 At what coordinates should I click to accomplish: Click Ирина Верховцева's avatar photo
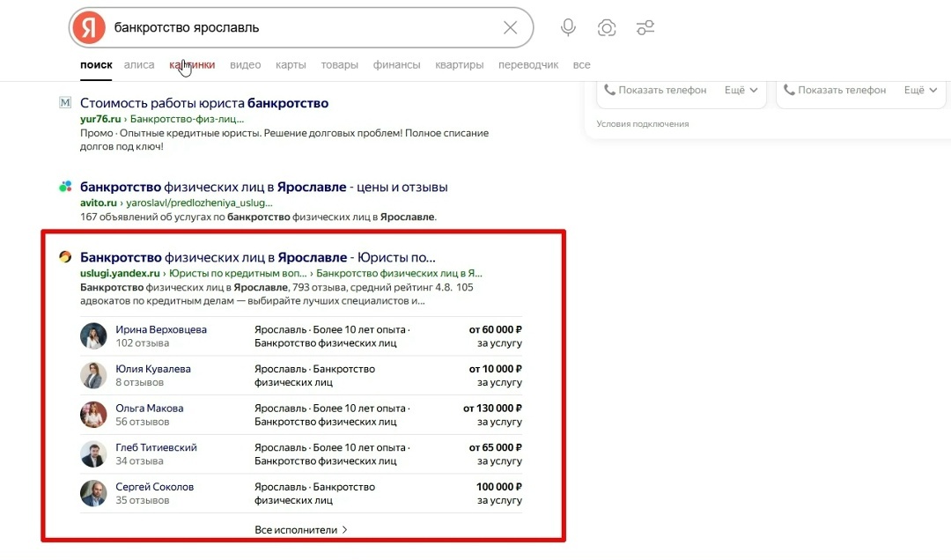93,335
